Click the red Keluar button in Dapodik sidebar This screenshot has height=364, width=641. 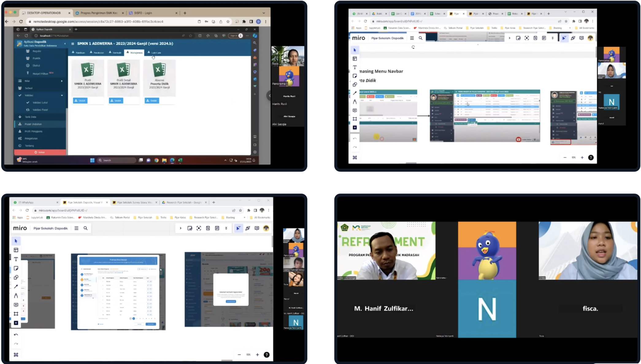(40, 152)
